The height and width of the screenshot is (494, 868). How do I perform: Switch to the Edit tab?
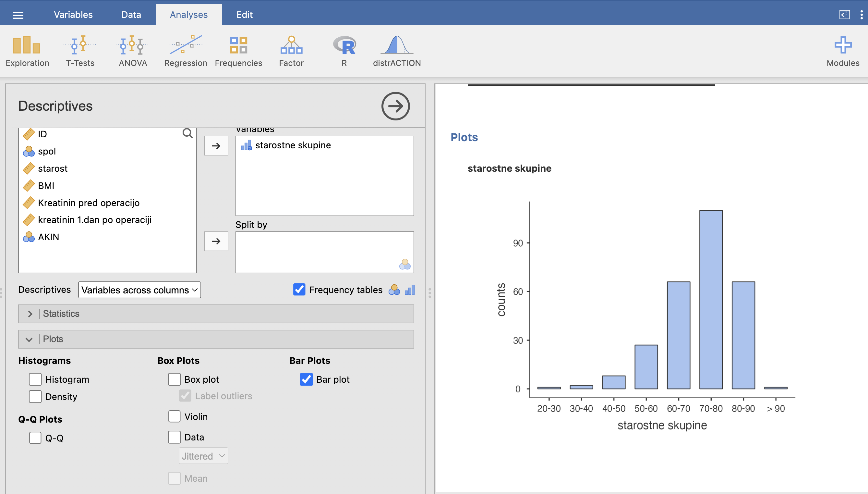[245, 15]
